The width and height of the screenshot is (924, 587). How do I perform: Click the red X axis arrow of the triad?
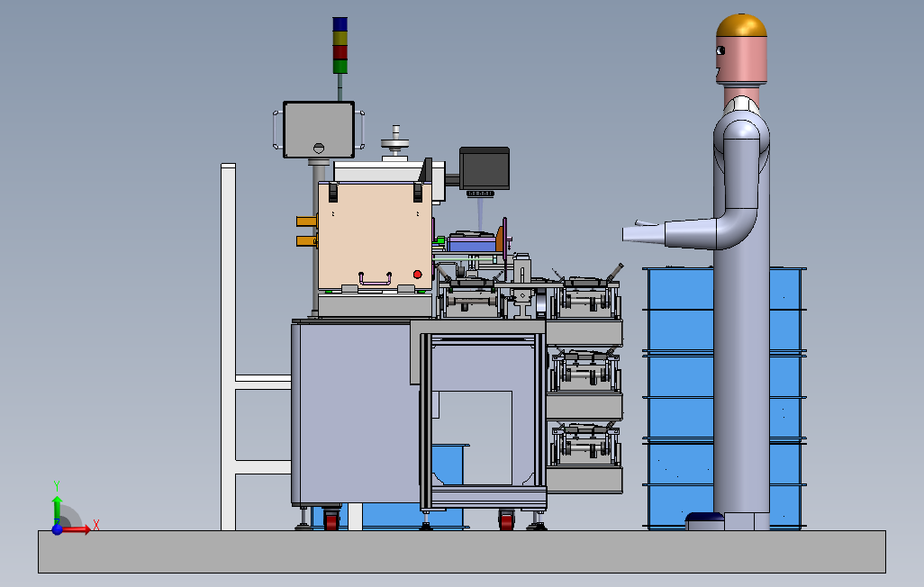click(x=76, y=530)
